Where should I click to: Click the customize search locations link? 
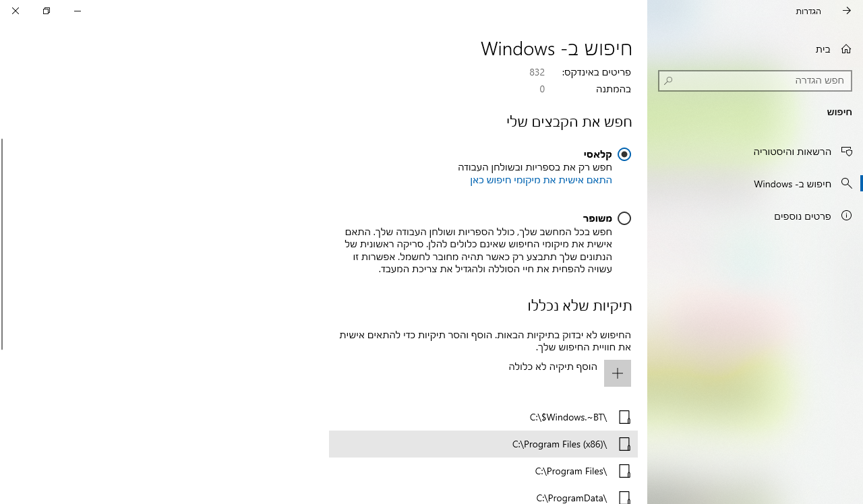541,180
